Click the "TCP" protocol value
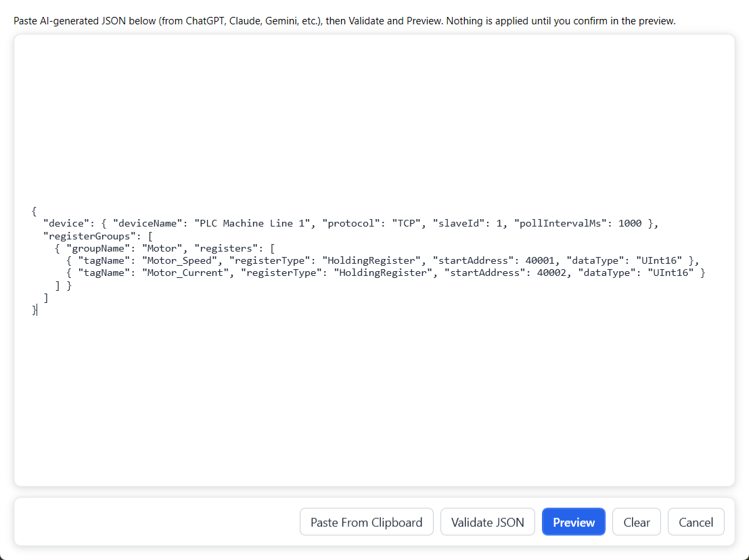This screenshot has width=749, height=560. (x=407, y=223)
